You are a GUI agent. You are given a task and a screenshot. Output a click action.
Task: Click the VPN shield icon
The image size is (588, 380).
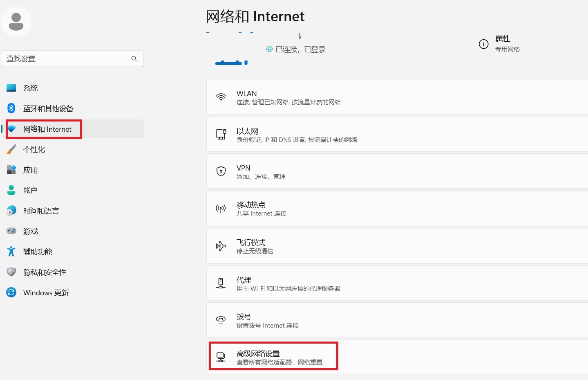tap(221, 171)
